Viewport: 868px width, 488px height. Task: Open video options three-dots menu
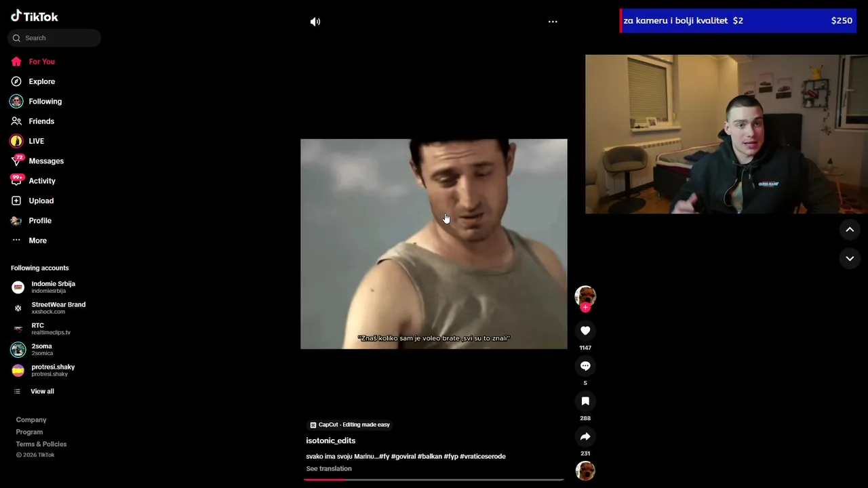pyautogui.click(x=553, y=22)
